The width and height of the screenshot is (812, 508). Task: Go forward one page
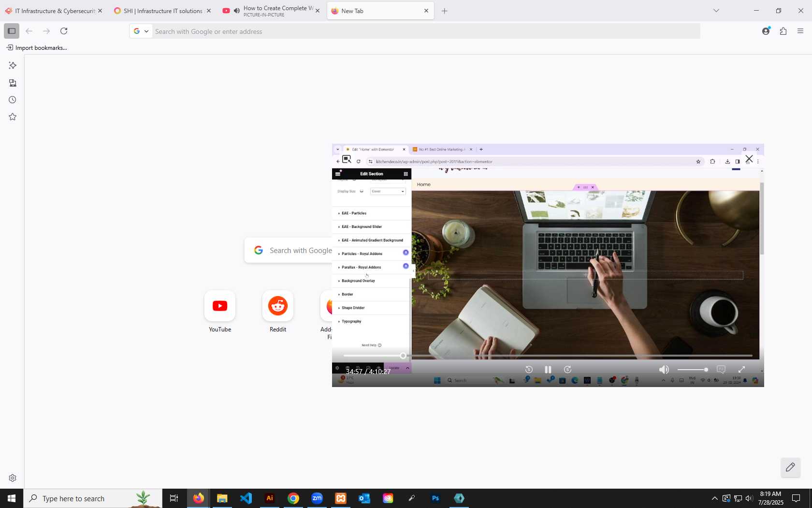click(x=46, y=31)
